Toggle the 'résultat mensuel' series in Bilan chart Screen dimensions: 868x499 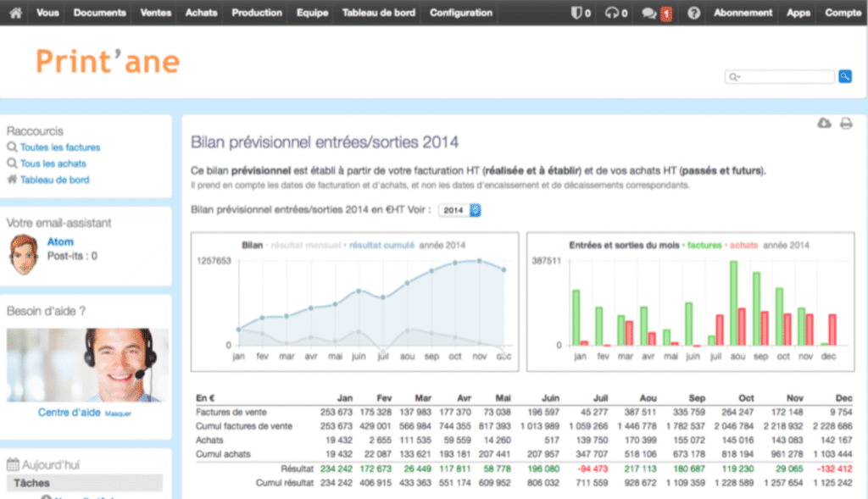(306, 245)
